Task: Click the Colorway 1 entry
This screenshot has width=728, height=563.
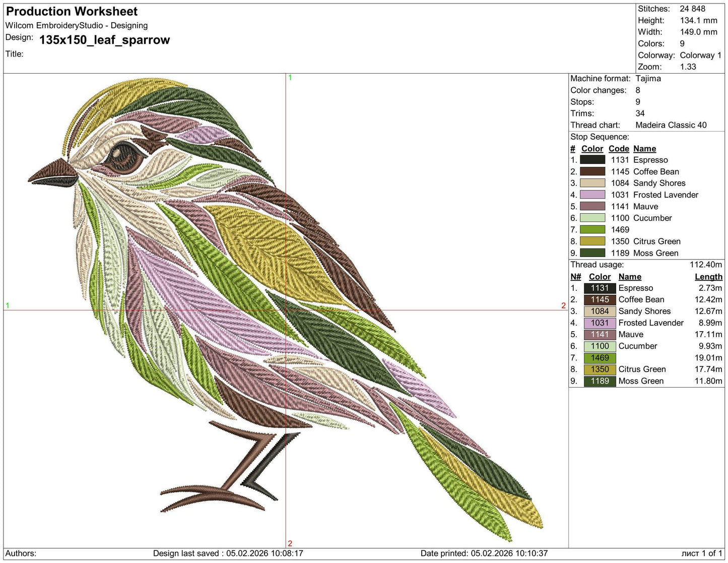Action: pos(701,55)
